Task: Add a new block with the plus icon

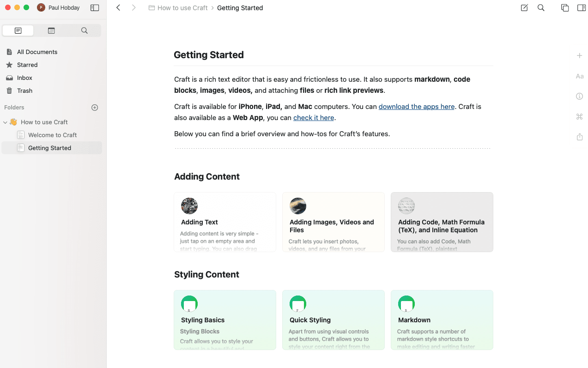Action: coord(580,55)
